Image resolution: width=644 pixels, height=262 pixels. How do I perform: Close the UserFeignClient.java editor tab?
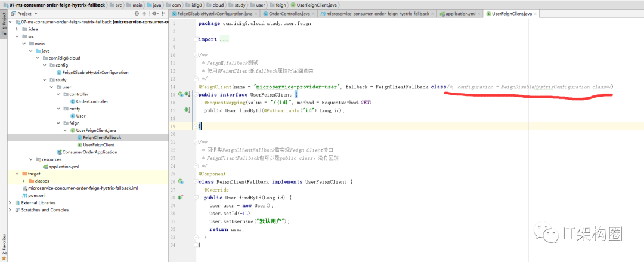point(535,14)
